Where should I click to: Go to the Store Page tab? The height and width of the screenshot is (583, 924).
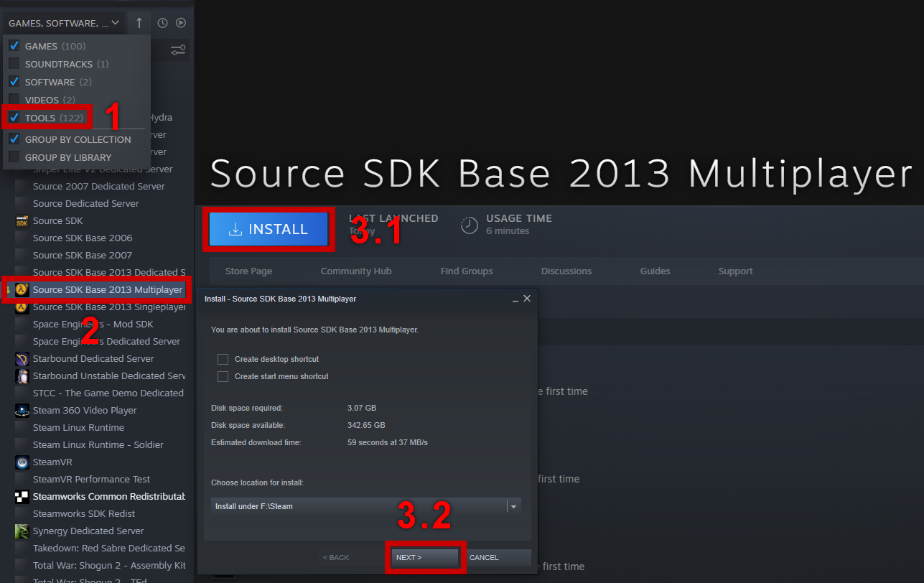point(248,271)
